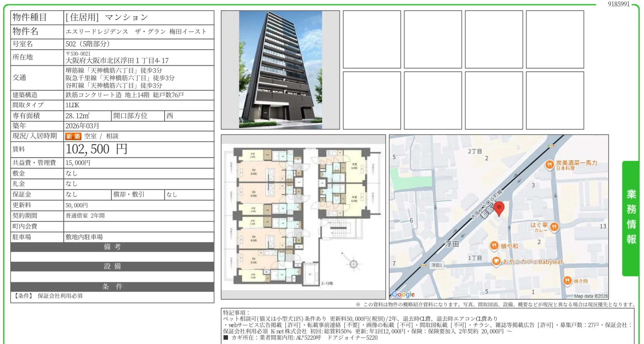This screenshot has width=644, height=344.
Task: Click the 新築 orange badge
Action: [73, 136]
